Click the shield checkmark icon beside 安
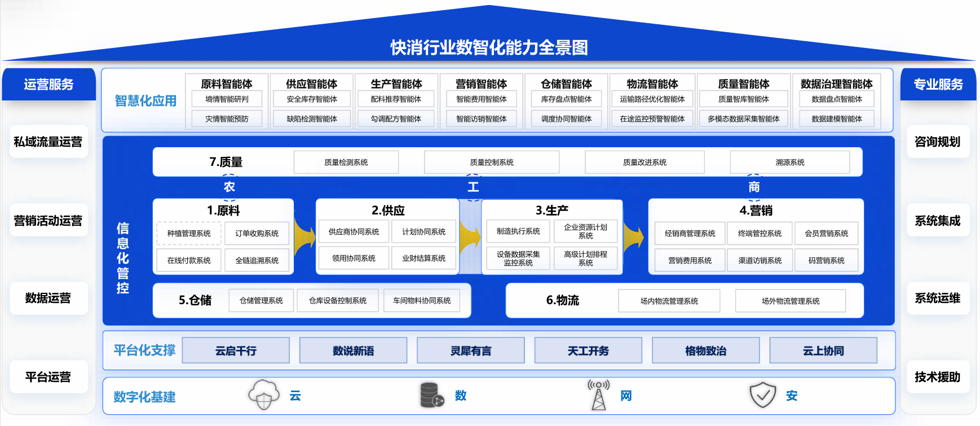980x426 pixels. coord(763,395)
